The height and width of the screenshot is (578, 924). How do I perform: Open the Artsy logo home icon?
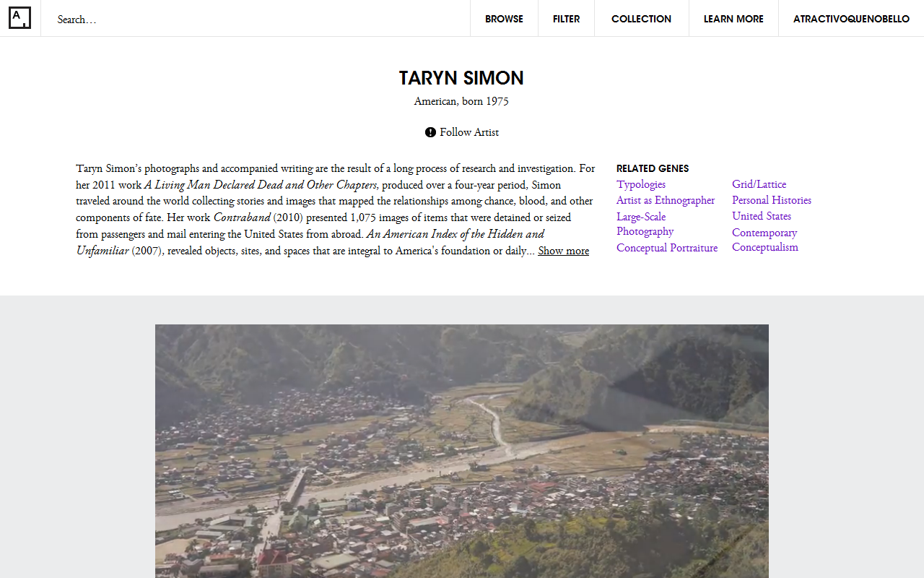point(20,18)
